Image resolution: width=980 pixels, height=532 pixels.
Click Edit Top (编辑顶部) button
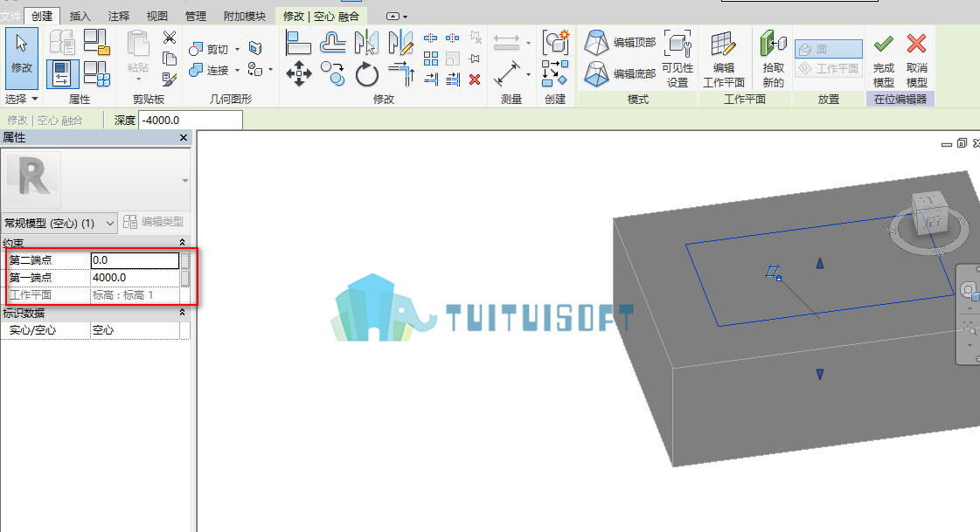point(619,43)
